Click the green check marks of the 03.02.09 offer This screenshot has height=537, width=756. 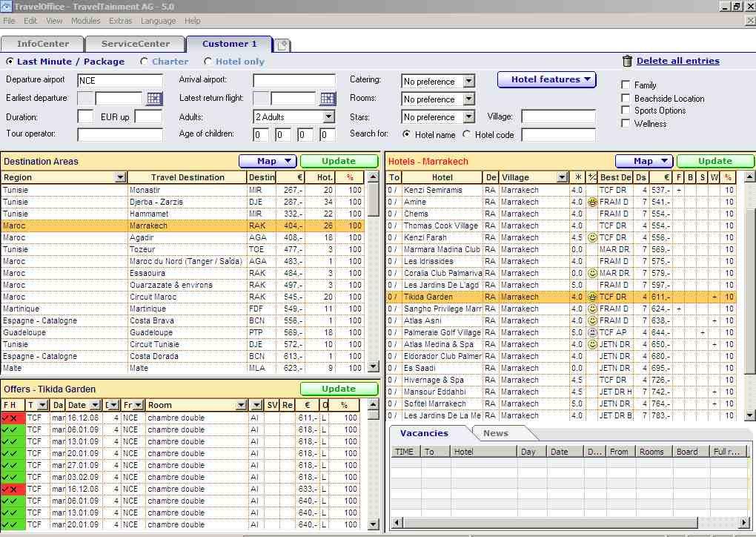click(x=13, y=477)
